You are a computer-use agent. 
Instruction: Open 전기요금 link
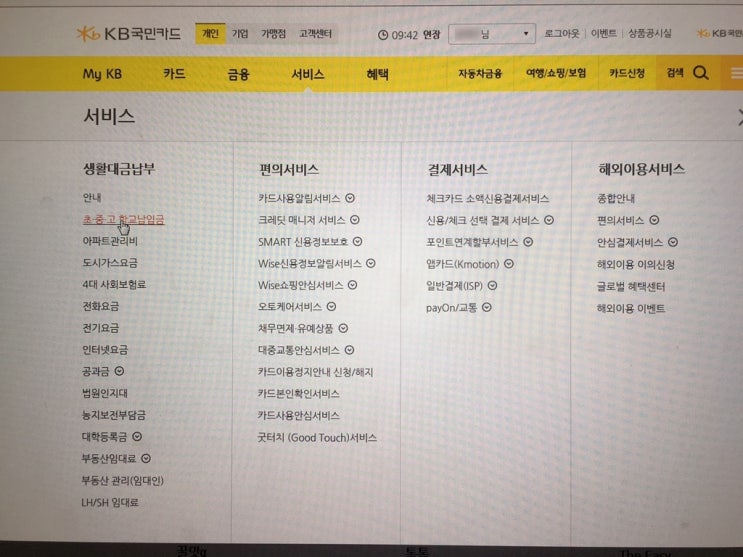(x=100, y=328)
